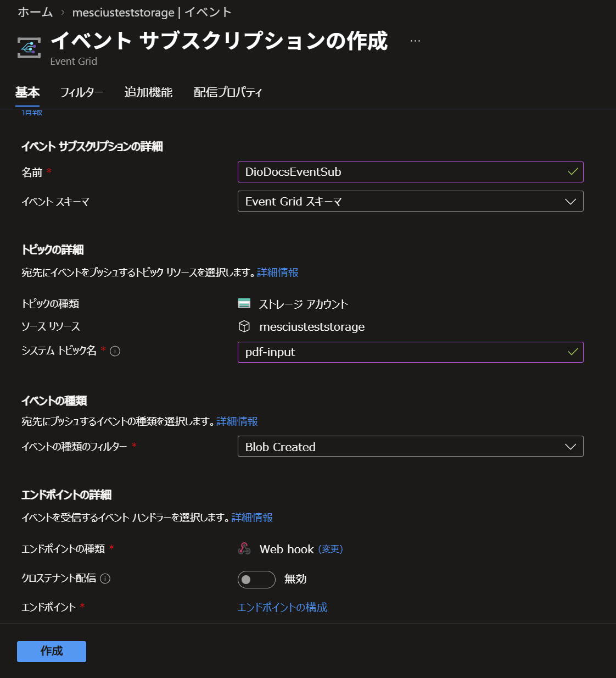Click the トピックの詳細 heading
The image size is (616, 678).
coord(53,249)
